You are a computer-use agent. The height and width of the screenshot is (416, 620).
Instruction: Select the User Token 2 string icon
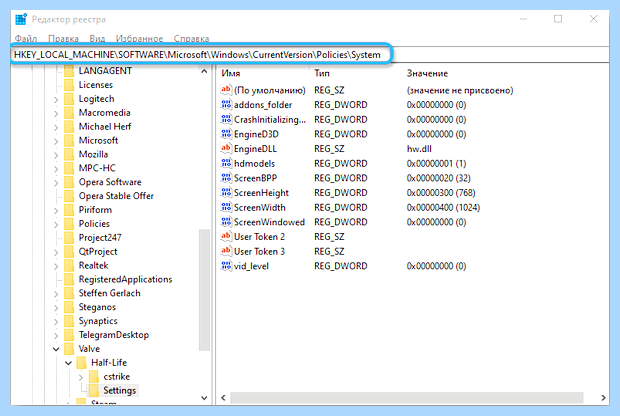[x=226, y=236]
